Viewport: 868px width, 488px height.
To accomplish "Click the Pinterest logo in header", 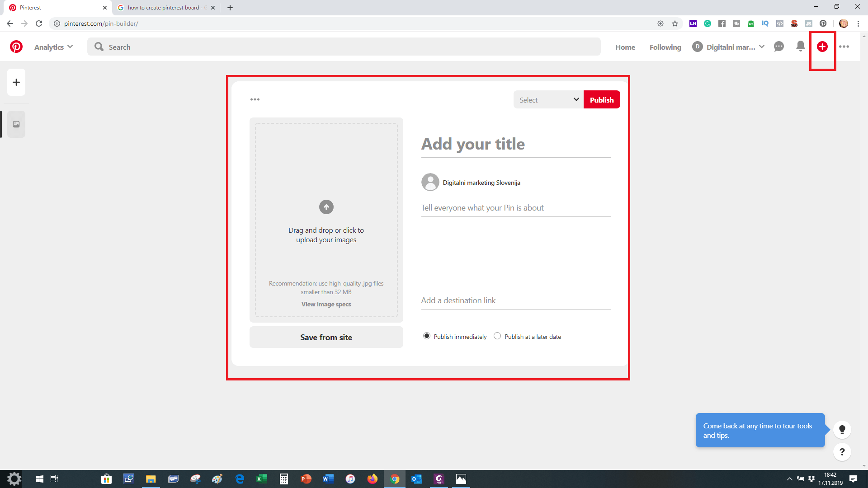I will (16, 47).
